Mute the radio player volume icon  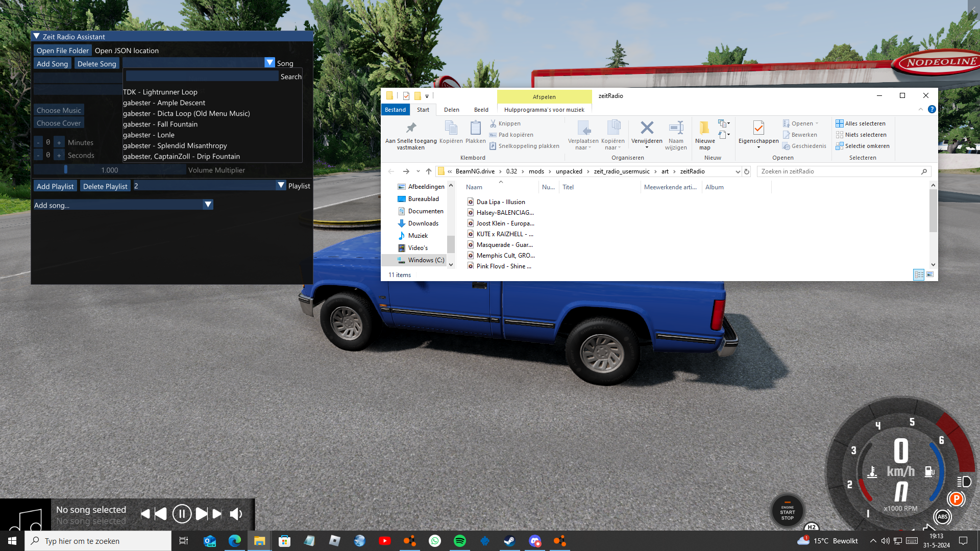[x=236, y=514]
